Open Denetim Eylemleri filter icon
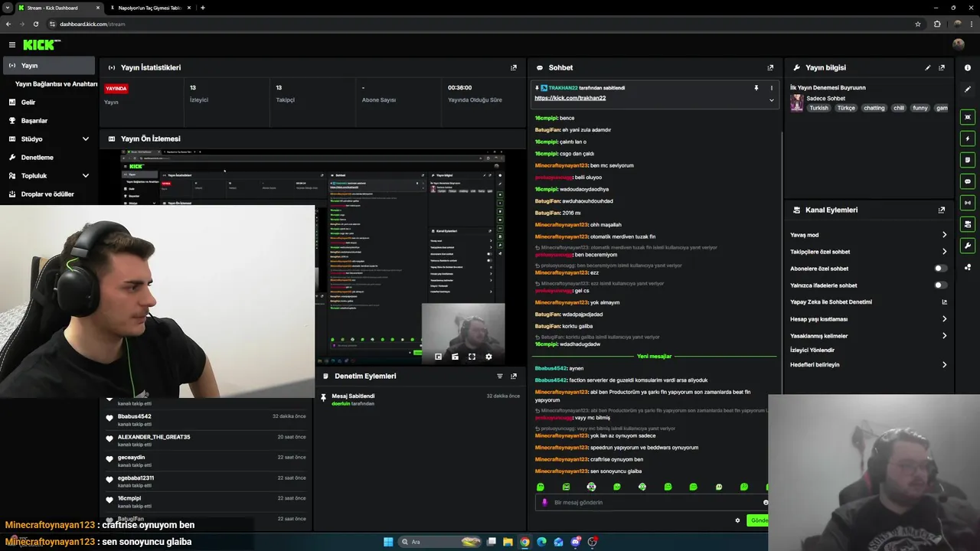 tap(500, 376)
